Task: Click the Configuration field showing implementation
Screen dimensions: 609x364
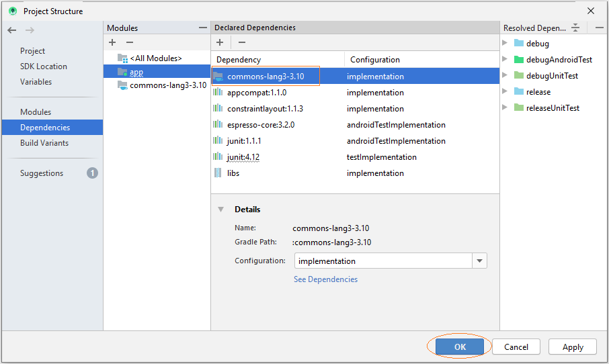Action: pyautogui.click(x=383, y=261)
